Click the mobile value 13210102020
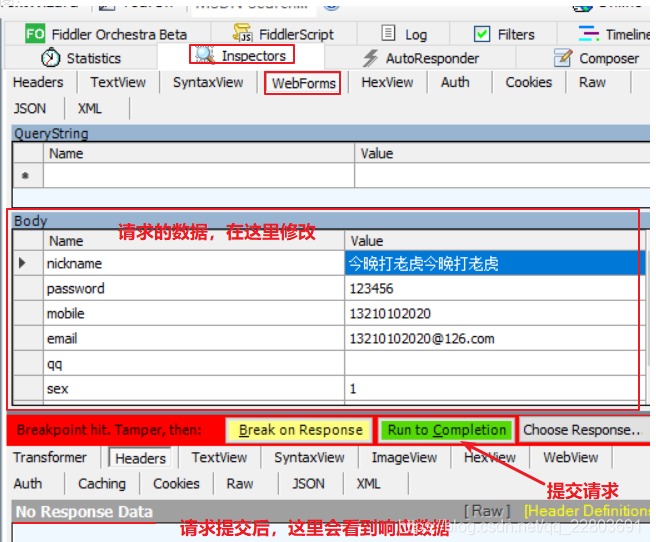 click(390, 313)
